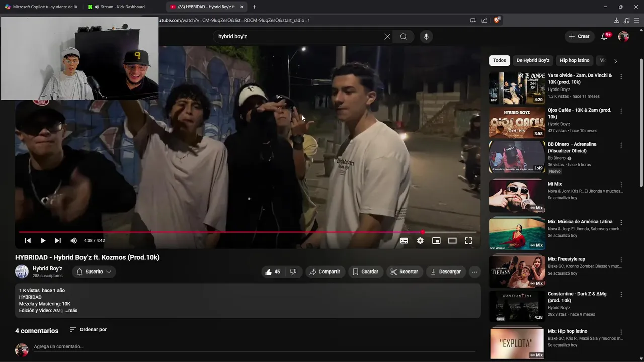Open options menu for Ojos Cafés
The height and width of the screenshot is (362, 644).
pos(621,111)
